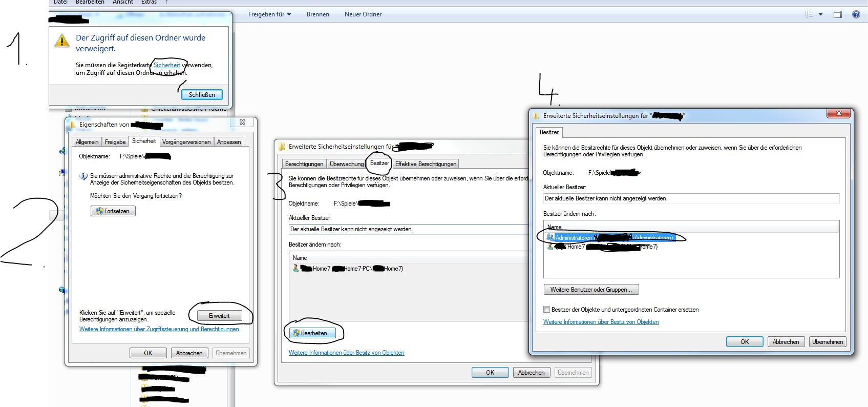The height and width of the screenshot is (407, 868).
Task: Select Besitzer tab in middle security dialog
Action: pyautogui.click(x=379, y=163)
